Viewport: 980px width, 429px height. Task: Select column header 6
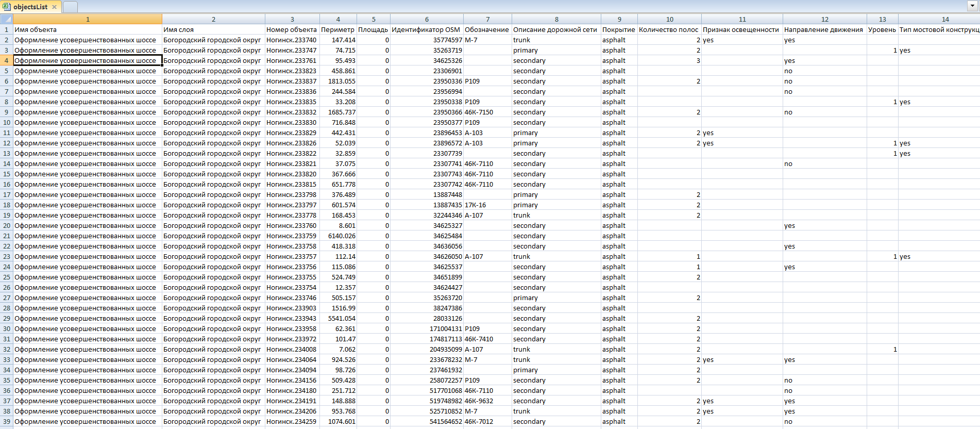point(427,19)
